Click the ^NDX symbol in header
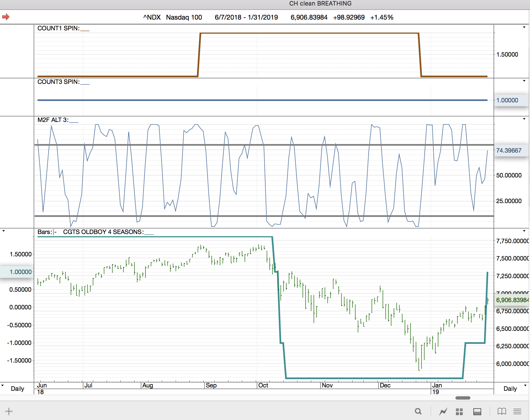Viewport: 530px width, 420px height. point(152,17)
